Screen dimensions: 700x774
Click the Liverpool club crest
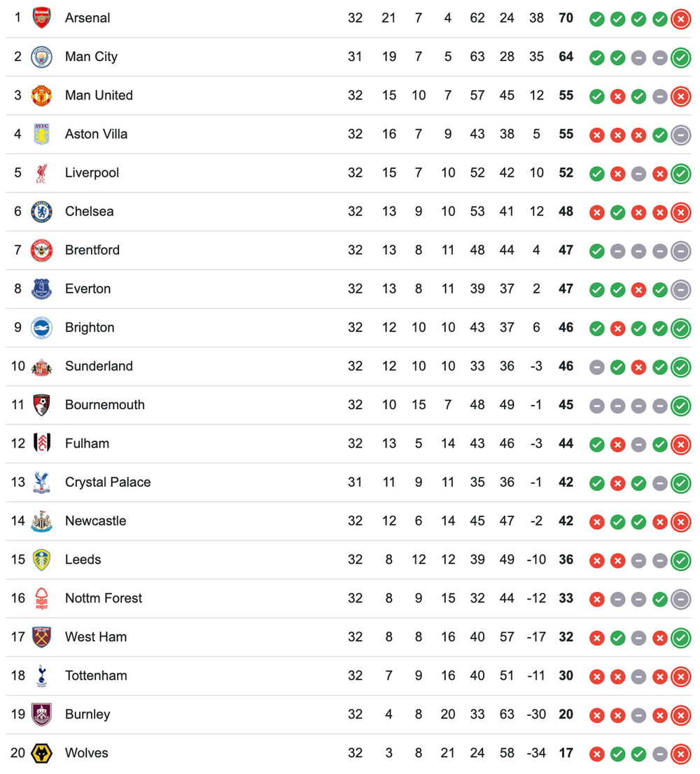42,173
